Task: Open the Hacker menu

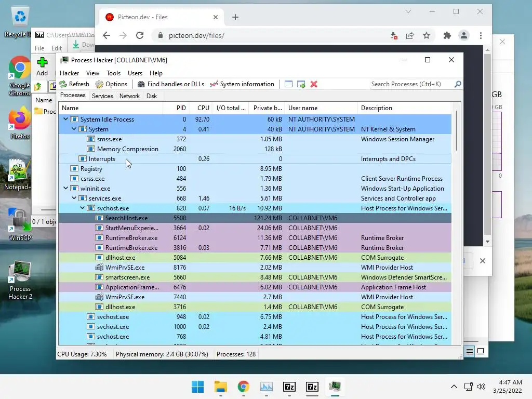Action: (69, 73)
